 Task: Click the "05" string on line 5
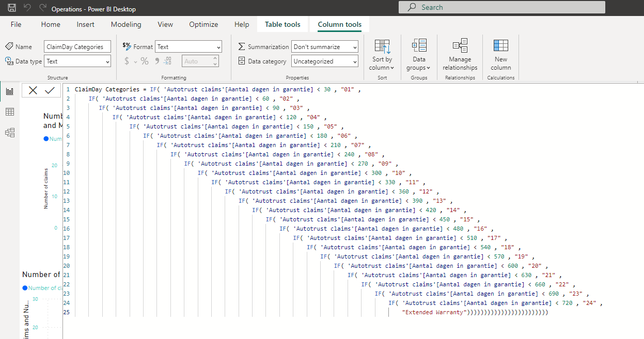pos(330,126)
